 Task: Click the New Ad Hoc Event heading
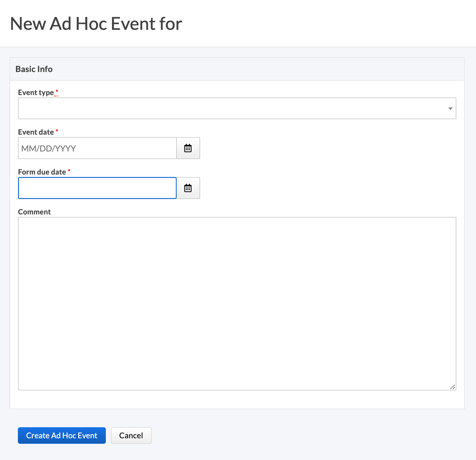[x=96, y=24]
